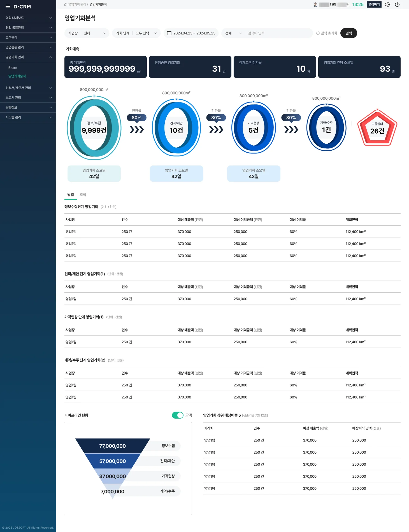Expand the 시스템 관리 menu

[x=28, y=117]
